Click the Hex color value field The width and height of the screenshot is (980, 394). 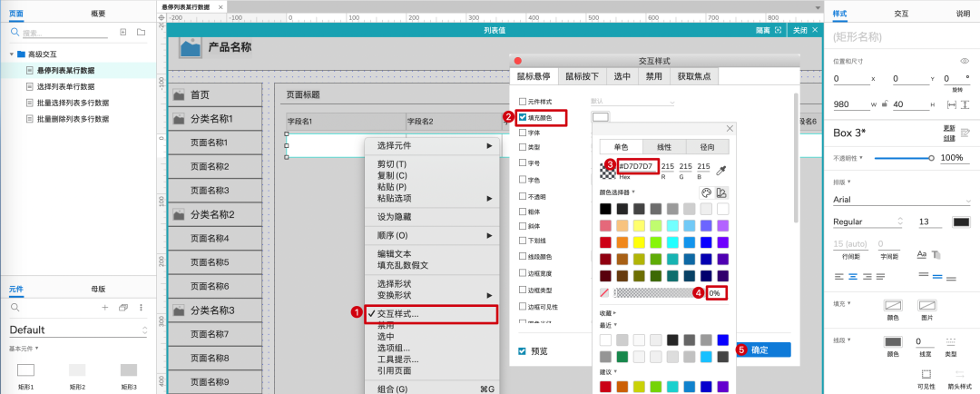pos(638,166)
